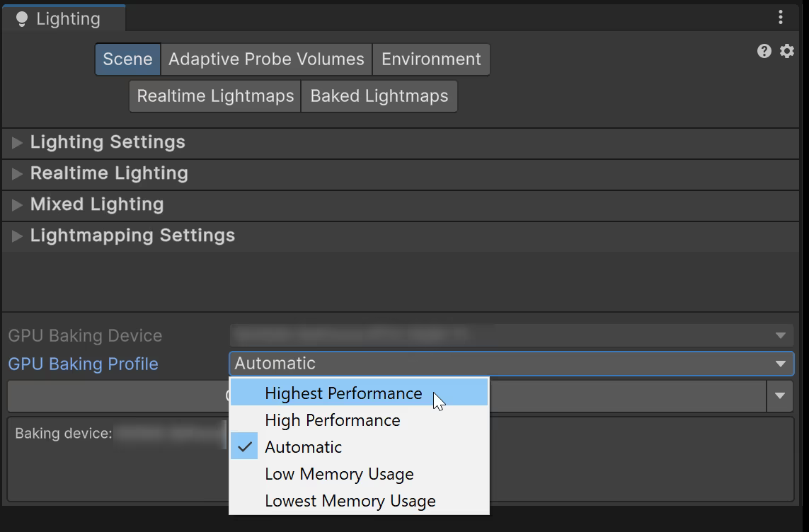Image resolution: width=809 pixels, height=532 pixels.
Task: Expand the Lighting Settings section
Action: (x=18, y=142)
